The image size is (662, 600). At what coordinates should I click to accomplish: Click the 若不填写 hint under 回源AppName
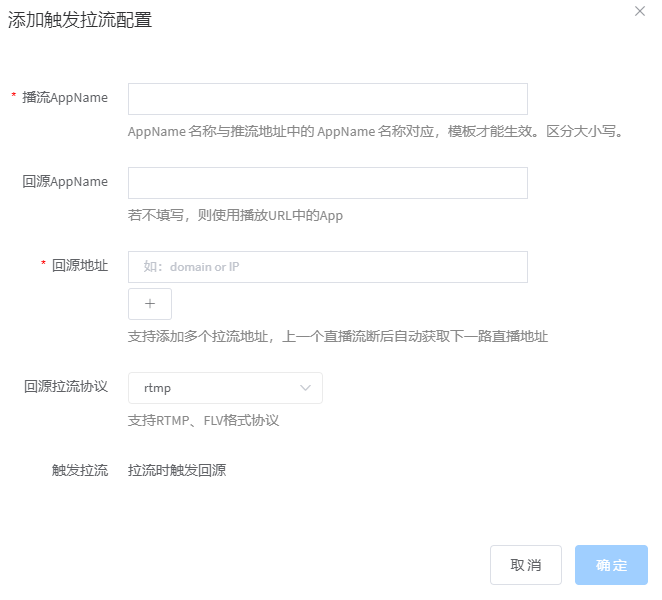[235, 215]
